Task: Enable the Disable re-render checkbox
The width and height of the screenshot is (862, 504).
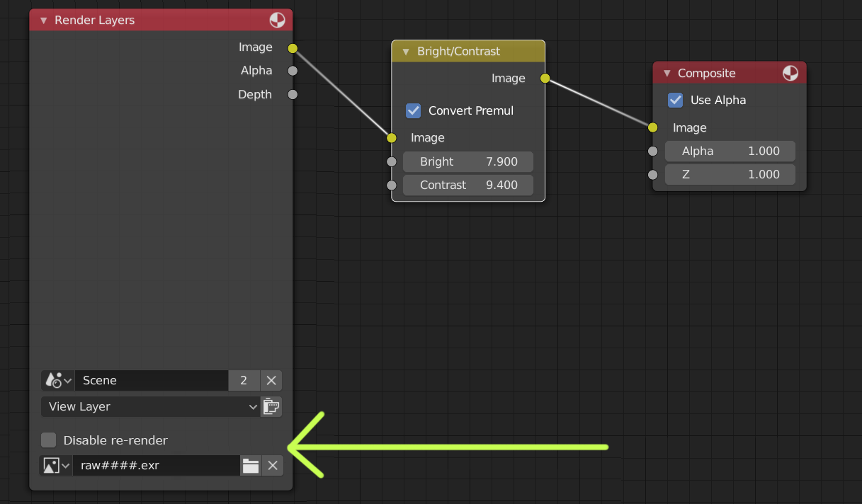Action: (48, 440)
